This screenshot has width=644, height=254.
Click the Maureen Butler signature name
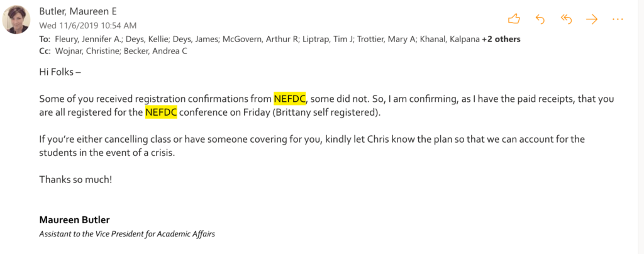click(74, 220)
